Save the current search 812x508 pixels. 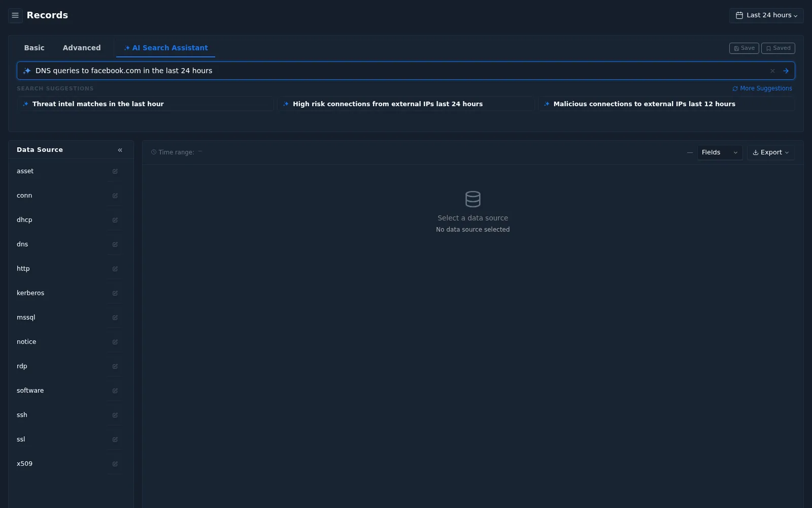pos(744,48)
